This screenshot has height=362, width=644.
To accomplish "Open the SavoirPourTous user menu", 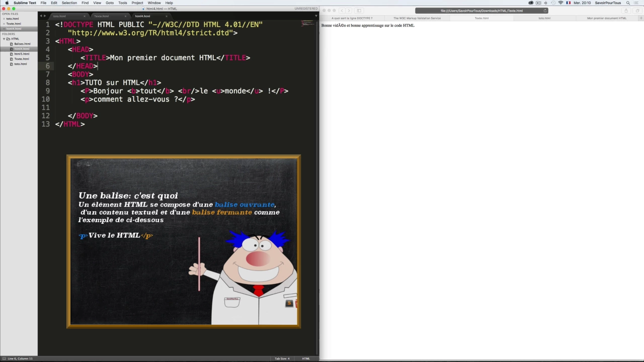I will pyautogui.click(x=608, y=3).
